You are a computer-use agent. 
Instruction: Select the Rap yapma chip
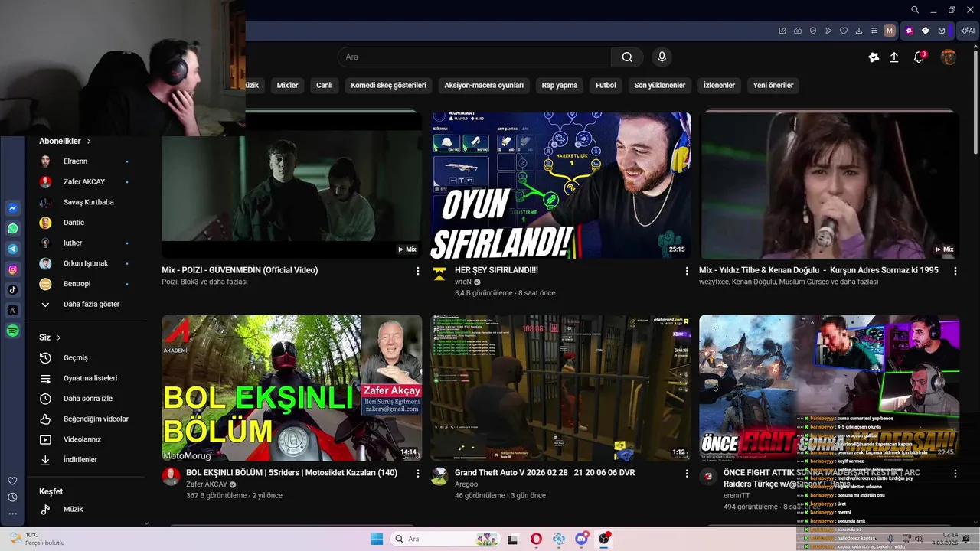[x=560, y=85]
